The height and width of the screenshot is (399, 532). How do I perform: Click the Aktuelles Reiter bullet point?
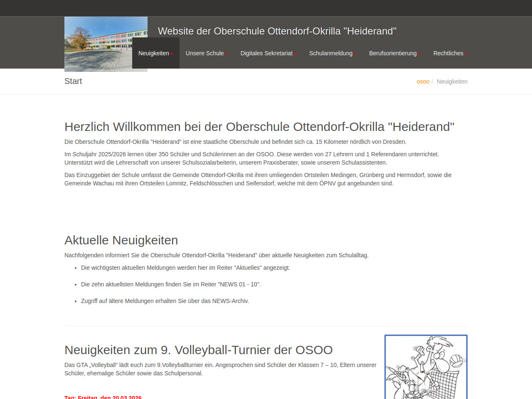(x=185, y=268)
